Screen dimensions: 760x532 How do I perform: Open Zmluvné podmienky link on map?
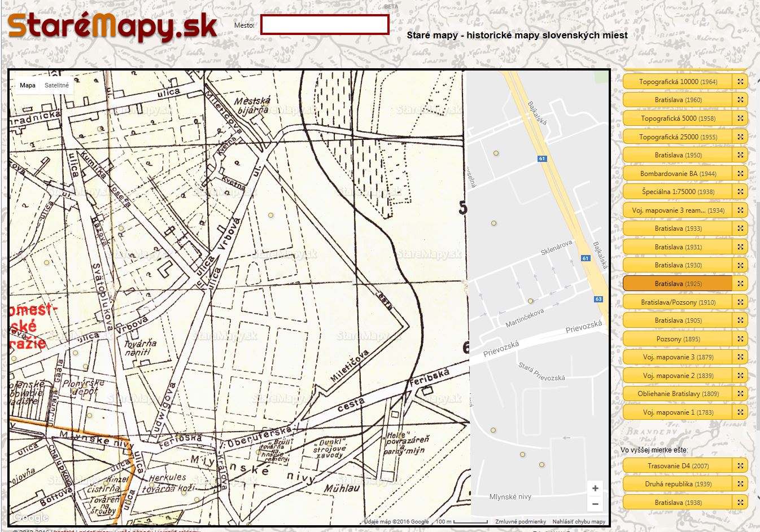tap(521, 522)
